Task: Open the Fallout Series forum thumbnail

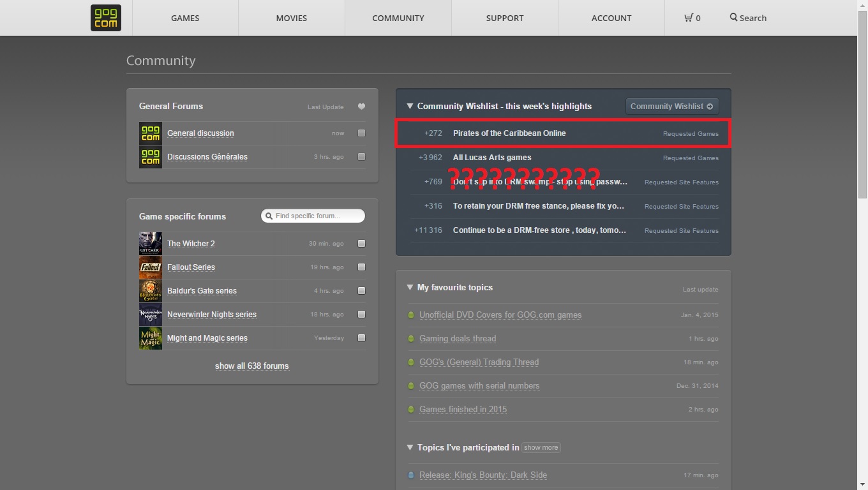Action: tap(151, 267)
